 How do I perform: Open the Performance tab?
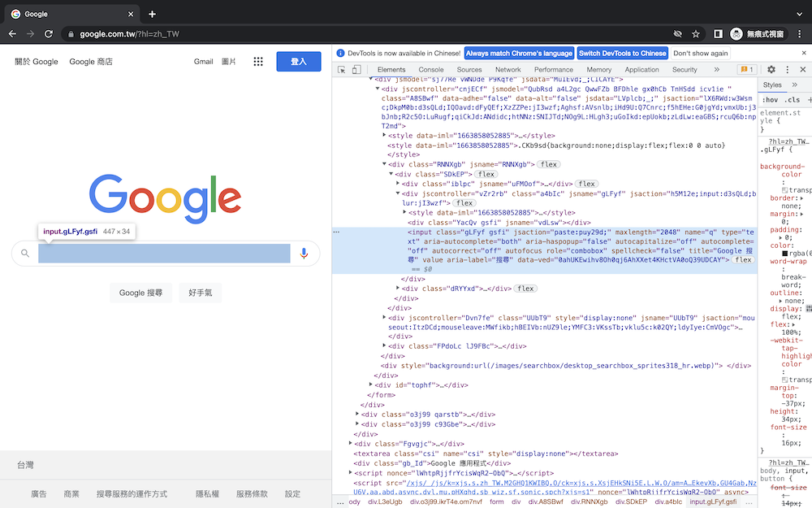tap(554, 69)
